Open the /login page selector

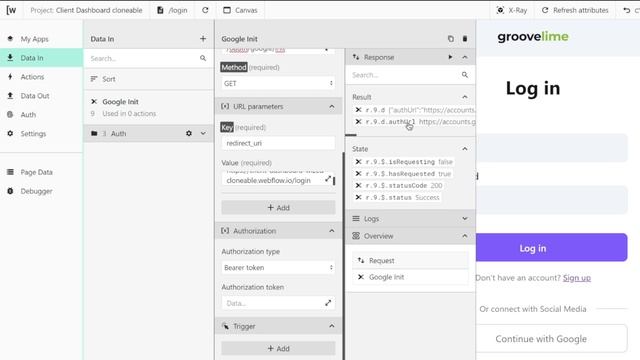[172, 10]
